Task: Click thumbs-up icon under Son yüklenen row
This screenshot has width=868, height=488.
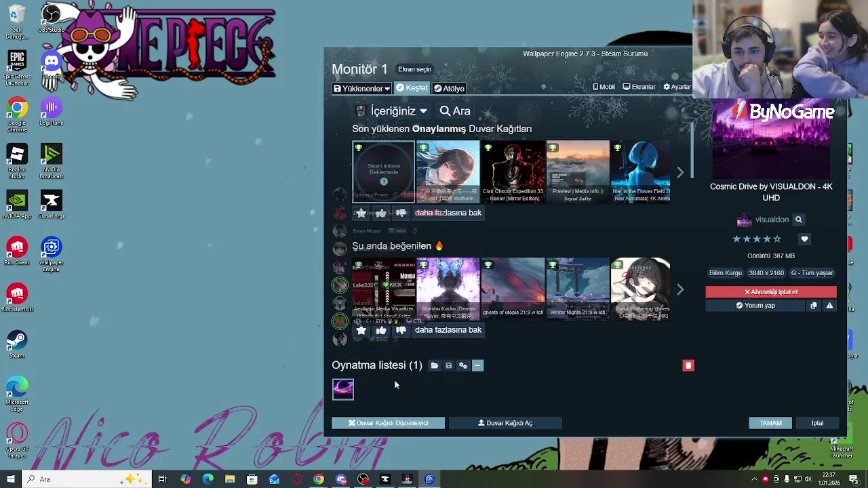Action: [381, 213]
